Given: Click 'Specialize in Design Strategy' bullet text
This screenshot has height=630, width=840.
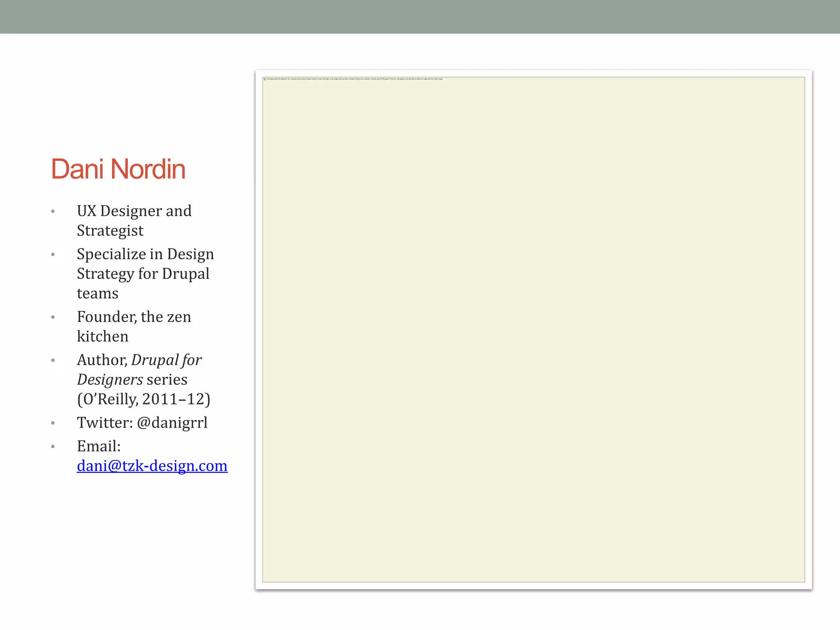Looking at the screenshot, I should [x=145, y=254].
